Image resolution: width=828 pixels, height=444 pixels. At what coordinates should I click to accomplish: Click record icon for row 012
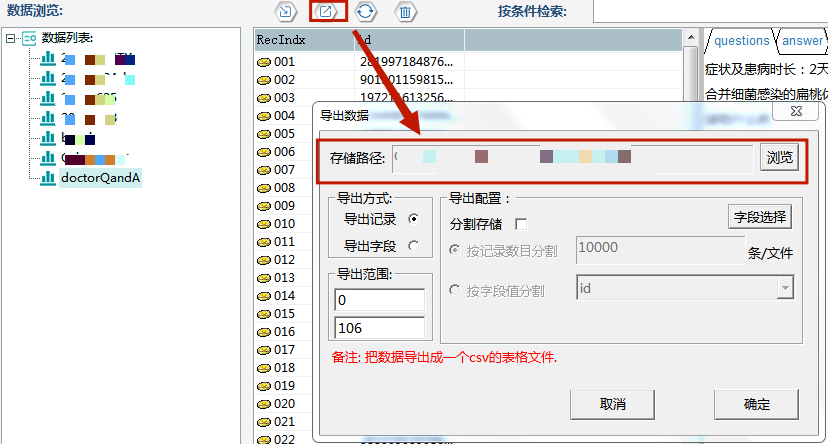(x=264, y=260)
